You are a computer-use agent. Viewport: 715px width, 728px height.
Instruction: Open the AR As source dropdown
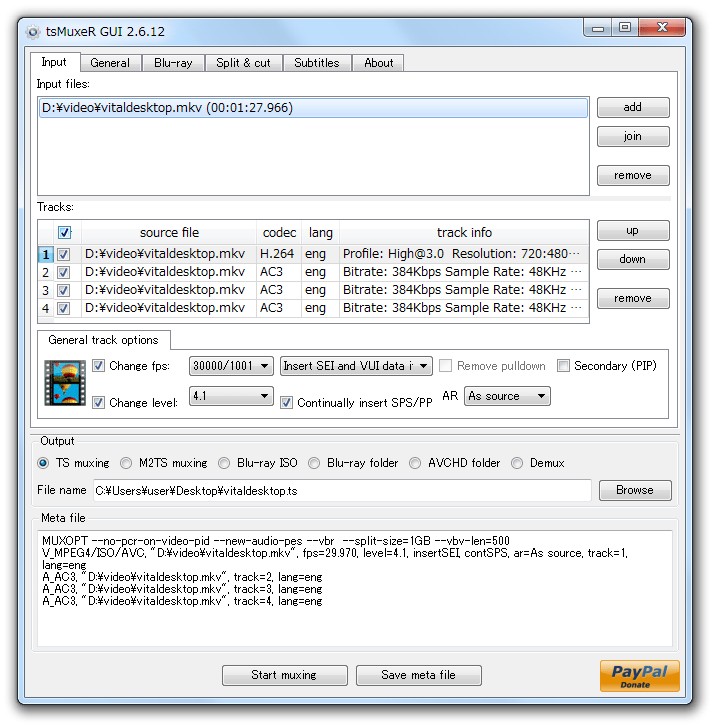[508, 396]
